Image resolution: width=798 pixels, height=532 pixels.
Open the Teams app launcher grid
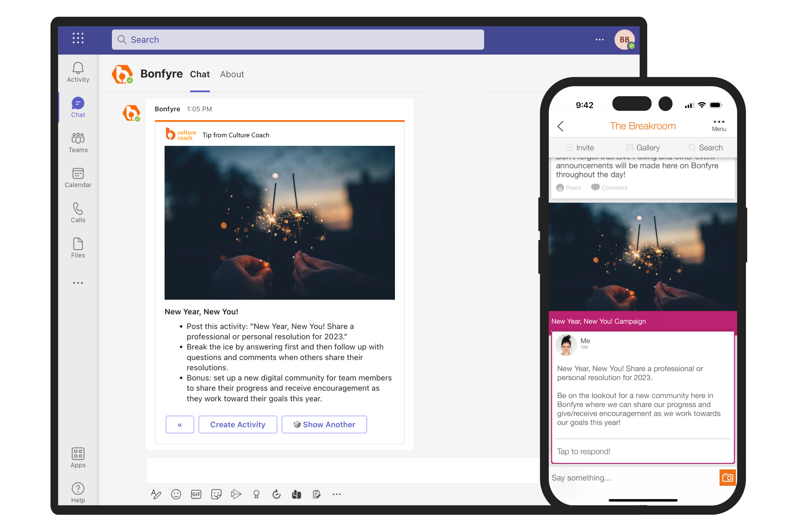(x=78, y=38)
